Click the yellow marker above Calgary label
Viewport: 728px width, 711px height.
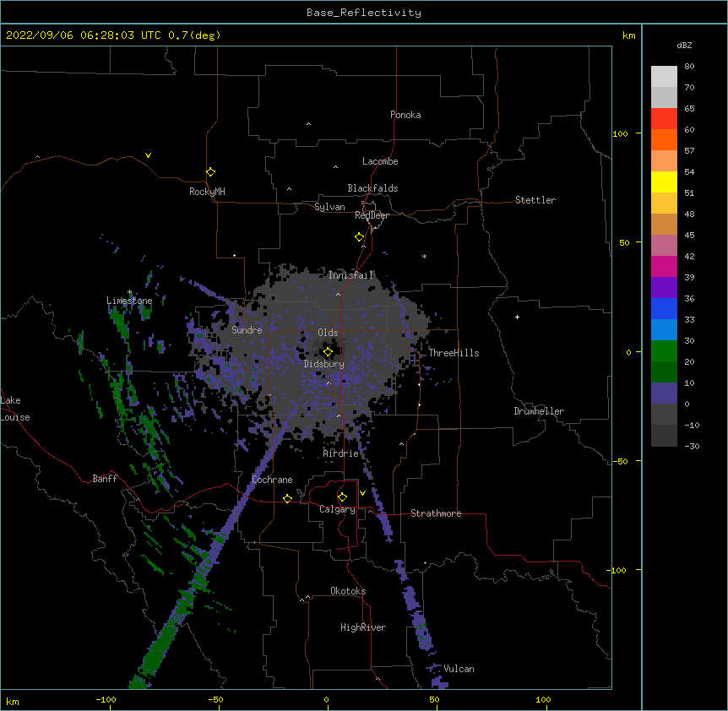tap(342, 497)
